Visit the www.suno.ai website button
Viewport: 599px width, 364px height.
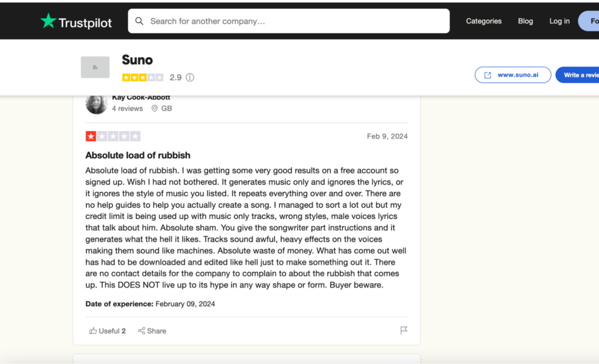[x=512, y=75]
